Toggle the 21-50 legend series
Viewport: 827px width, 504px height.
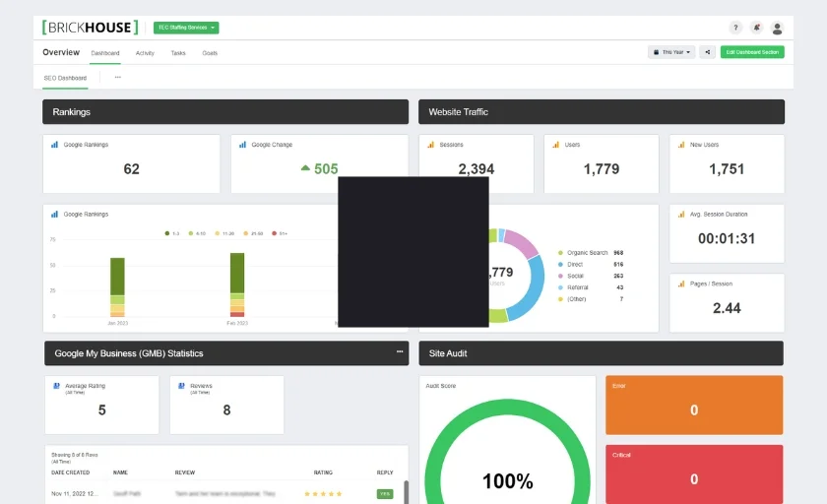coord(253,233)
